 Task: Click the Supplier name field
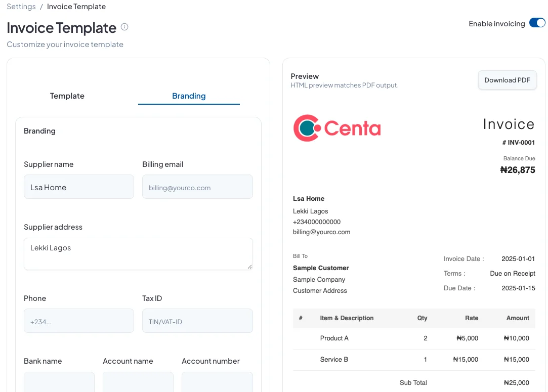coord(78,187)
